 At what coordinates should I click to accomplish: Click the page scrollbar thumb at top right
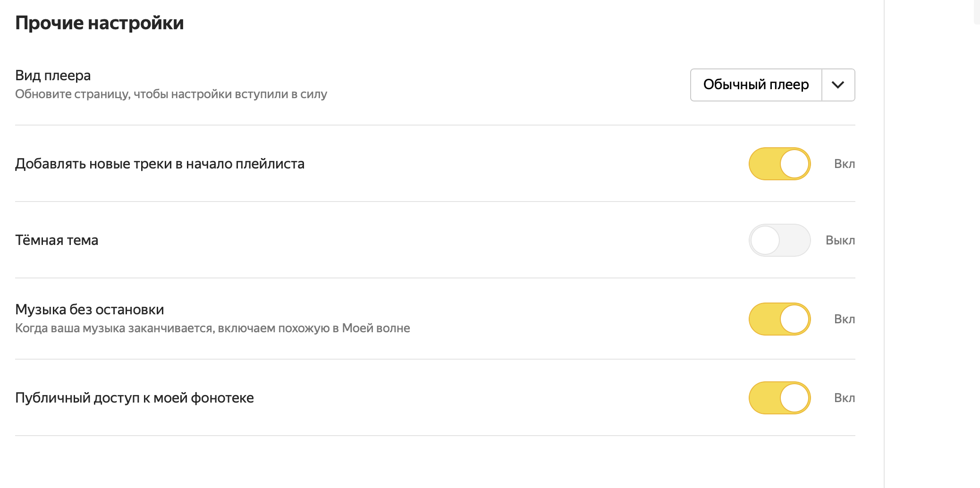point(977,12)
